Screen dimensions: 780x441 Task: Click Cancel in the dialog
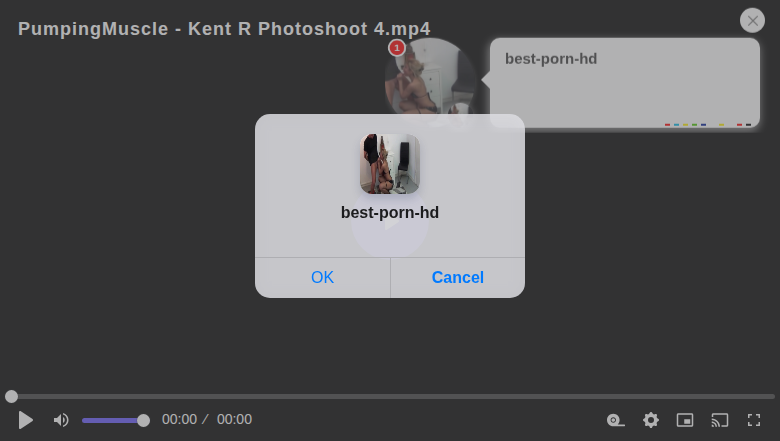pyautogui.click(x=457, y=277)
